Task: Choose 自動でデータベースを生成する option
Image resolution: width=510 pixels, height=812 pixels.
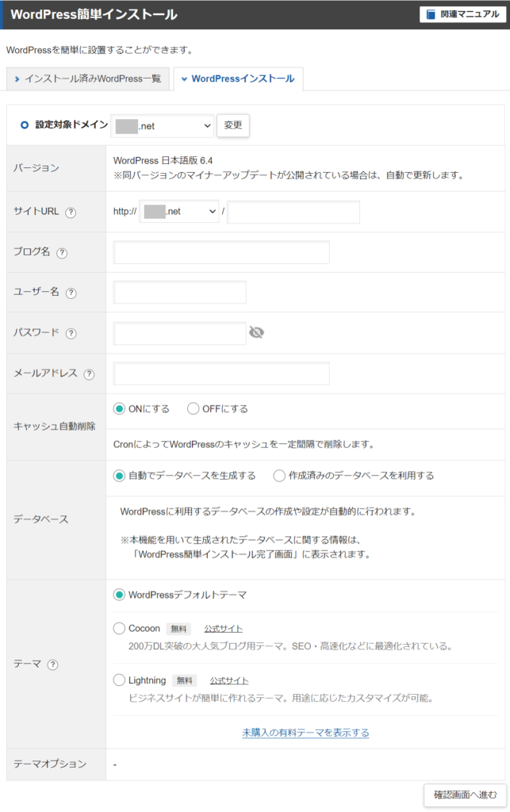Action: 119,476
